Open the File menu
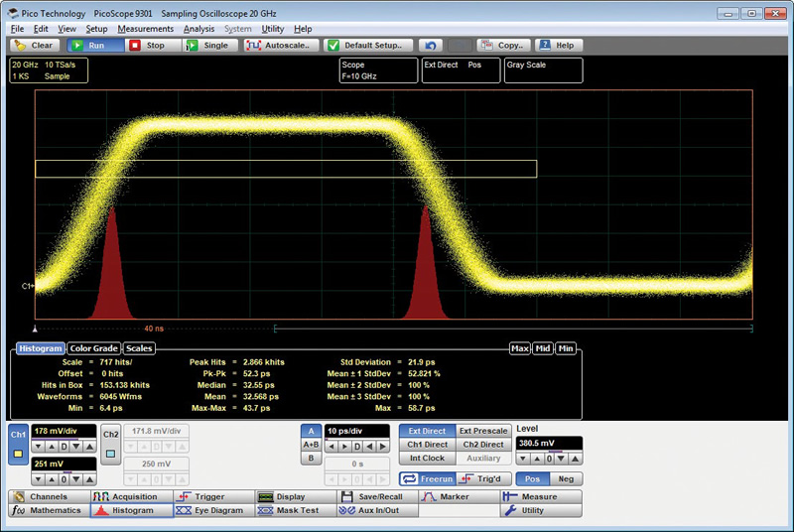Image resolution: width=794 pixels, height=532 pixels. click(17, 29)
